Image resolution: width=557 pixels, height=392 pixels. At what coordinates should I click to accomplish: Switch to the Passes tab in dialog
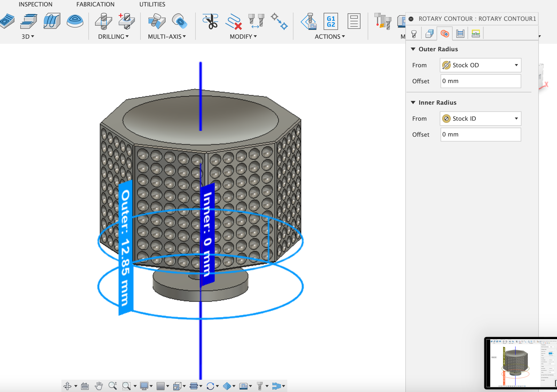coord(460,33)
